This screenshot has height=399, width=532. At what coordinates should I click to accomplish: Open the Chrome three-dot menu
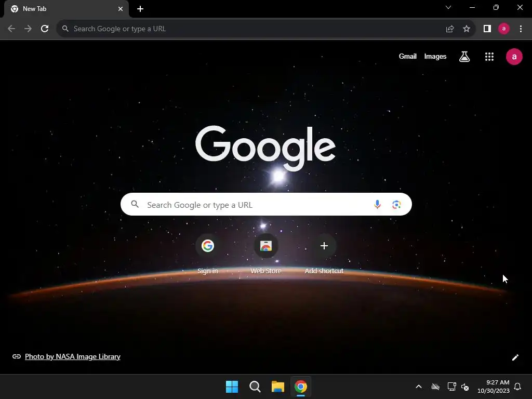click(521, 29)
